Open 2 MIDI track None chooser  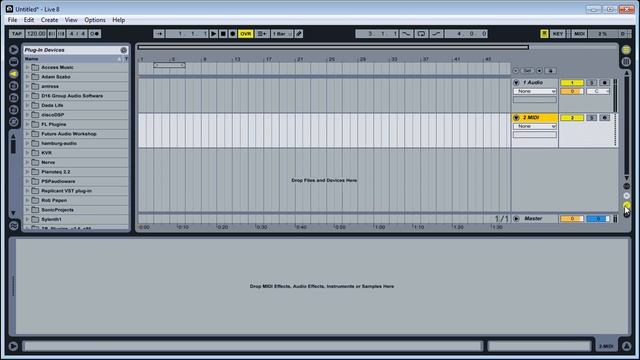click(535, 127)
